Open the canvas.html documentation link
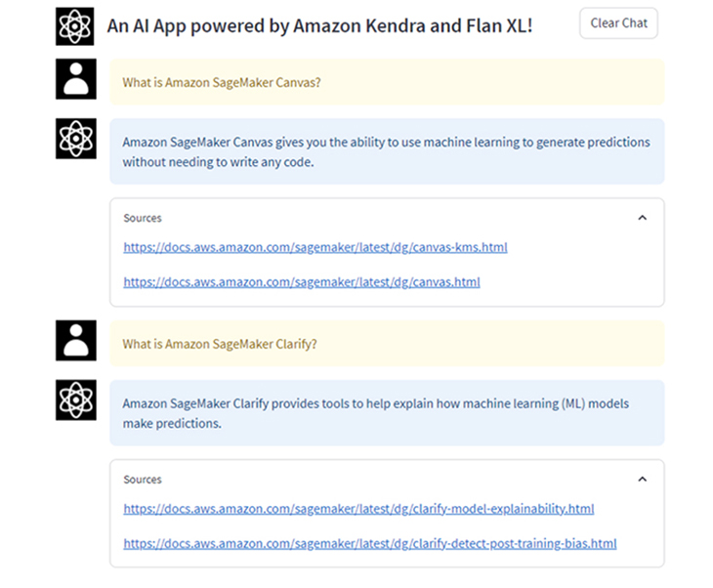713x588 pixels. [302, 282]
